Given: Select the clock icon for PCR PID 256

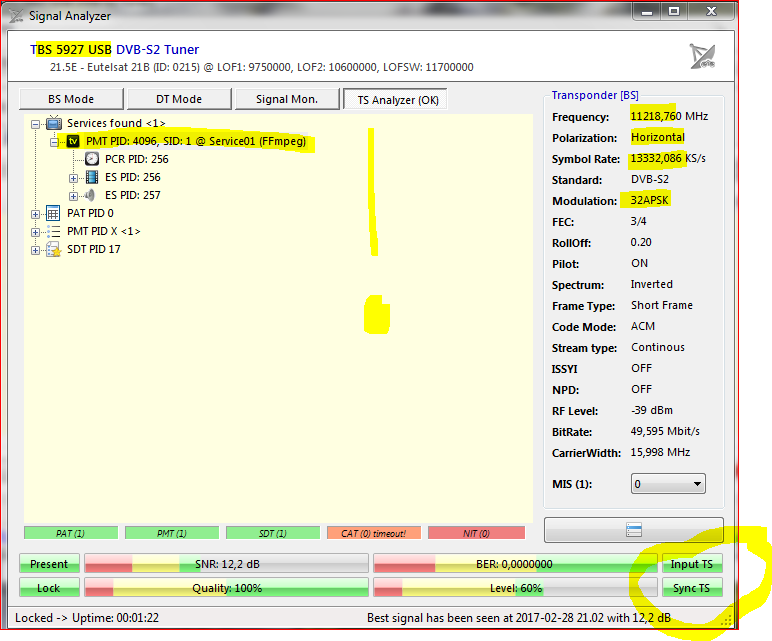Looking at the screenshot, I should pos(92,159).
